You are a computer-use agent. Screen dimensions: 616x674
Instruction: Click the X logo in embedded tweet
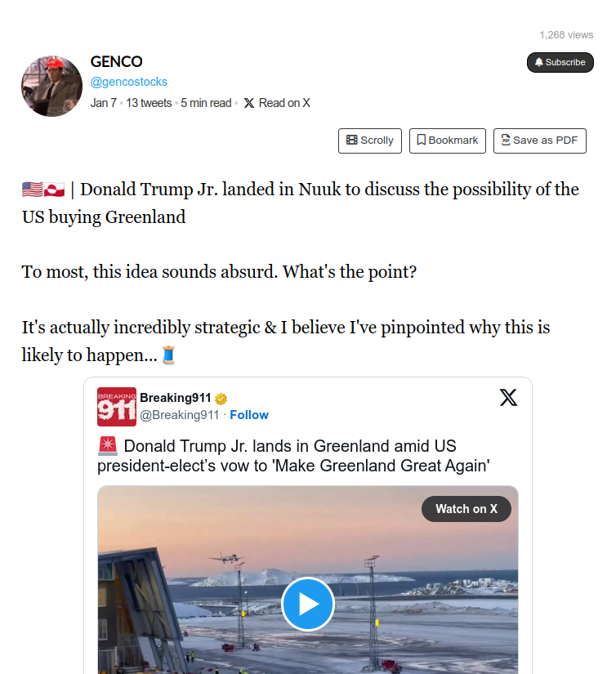click(x=508, y=398)
